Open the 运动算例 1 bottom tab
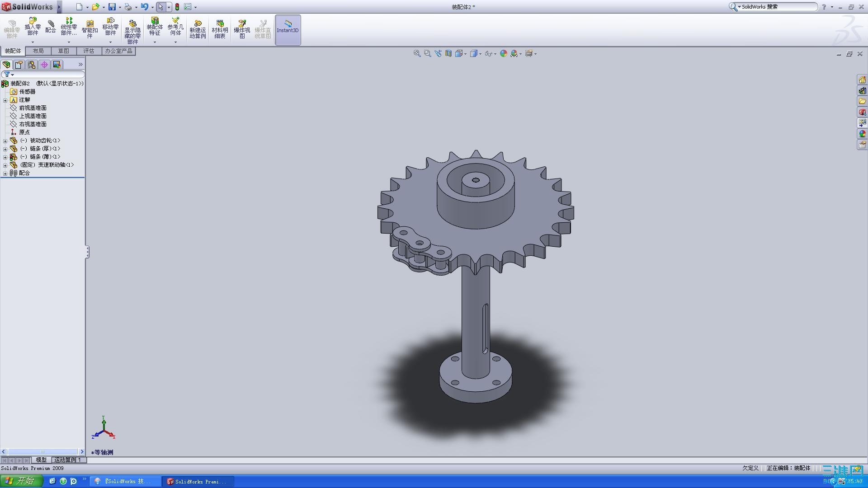The image size is (868, 488). [x=67, y=460]
